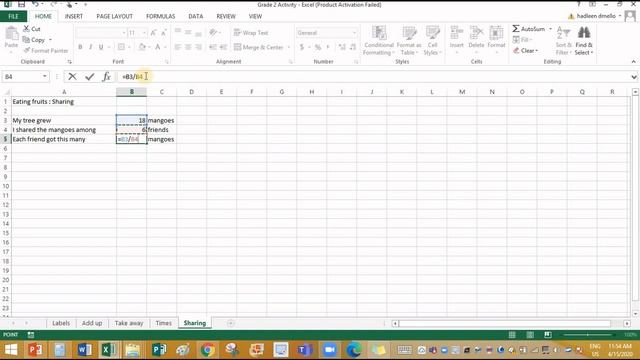Viewport: 640px width, 360px height.
Task: Click the fill color paint bucket
Action: point(142,47)
